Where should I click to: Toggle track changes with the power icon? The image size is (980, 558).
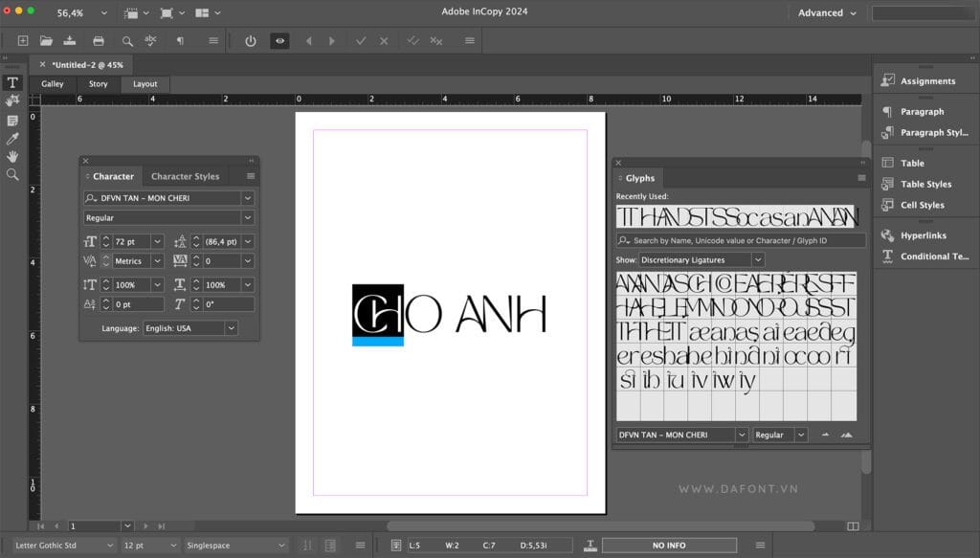click(x=250, y=40)
